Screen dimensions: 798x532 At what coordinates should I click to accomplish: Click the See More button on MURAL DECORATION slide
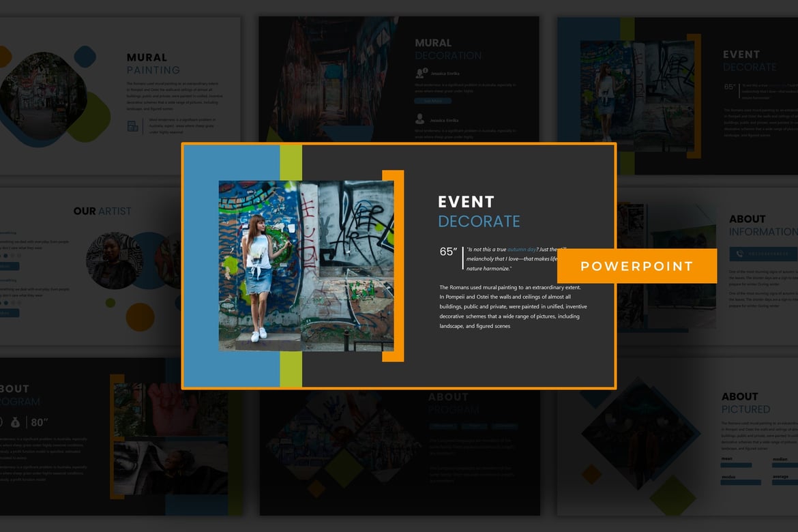(432, 102)
